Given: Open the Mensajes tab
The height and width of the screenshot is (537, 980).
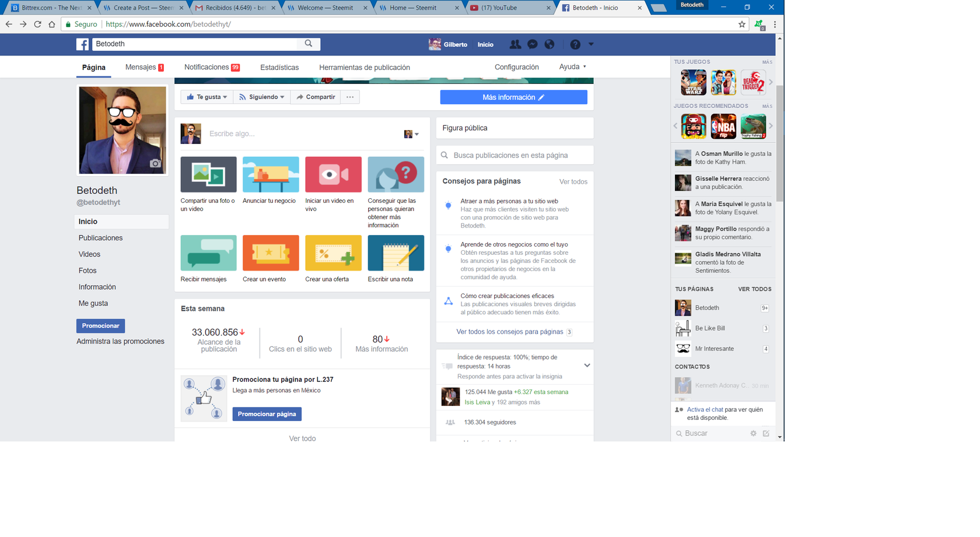Looking at the screenshot, I should coord(145,67).
